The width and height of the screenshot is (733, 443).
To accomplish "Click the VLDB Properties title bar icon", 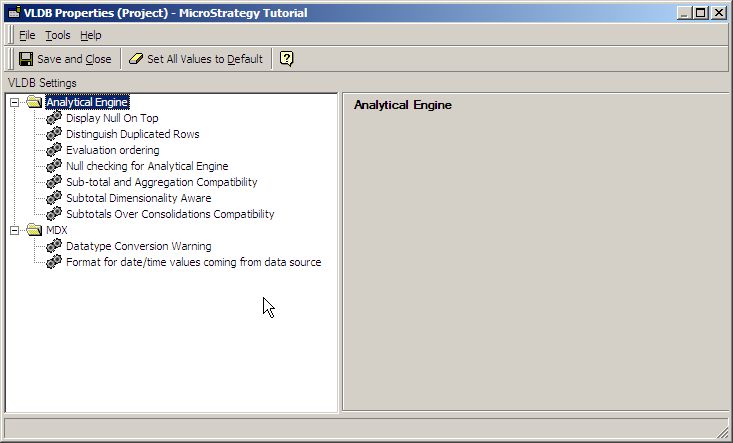I will point(12,13).
